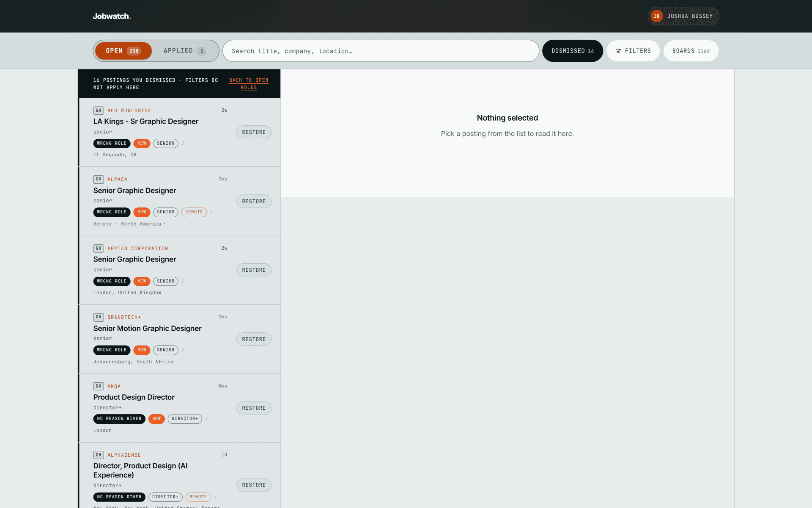Viewport: 812px width, 508px height.
Task: Open Appian's Senior Graphic Designer title
Action: 134,259
